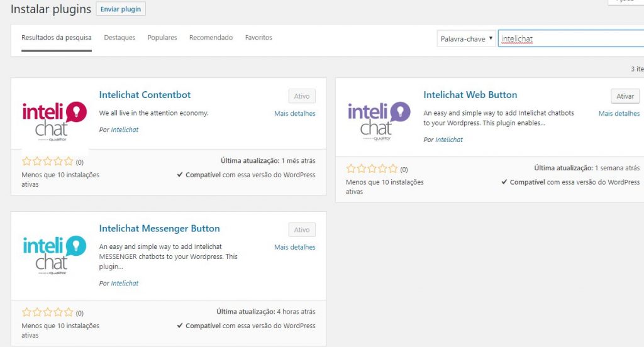644x347 pixels.
Task: Click 'Menos que 10 instalações ativas' under Contentbot
Action: 60,179
